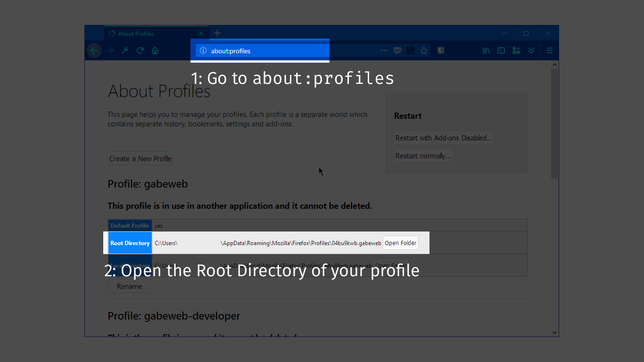Click Restart normally button

click(423, 156)
